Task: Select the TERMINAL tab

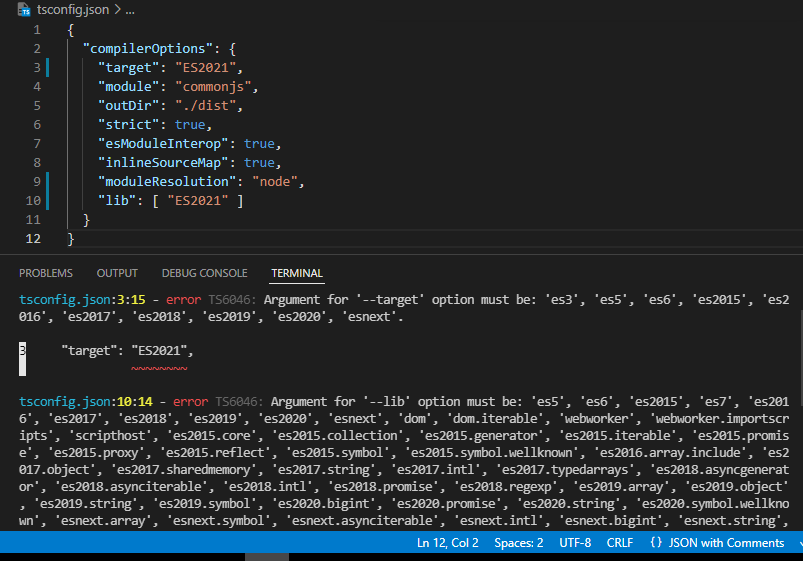Action: [297, 273]
